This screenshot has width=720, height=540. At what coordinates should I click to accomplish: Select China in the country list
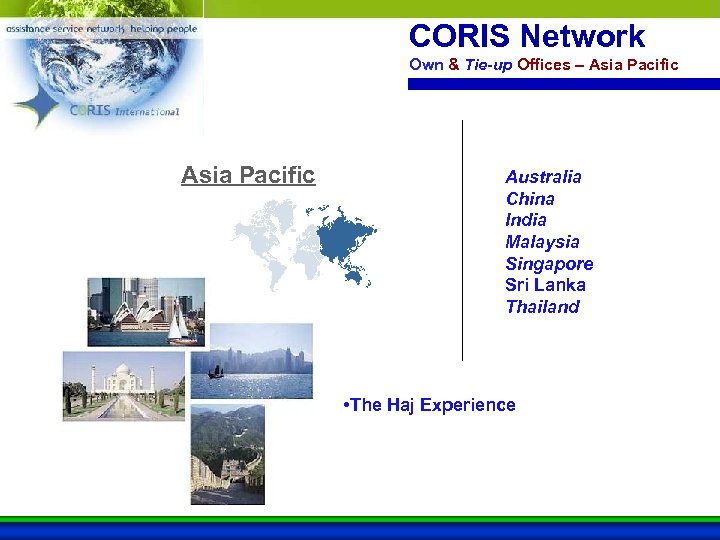coord(530,199)
